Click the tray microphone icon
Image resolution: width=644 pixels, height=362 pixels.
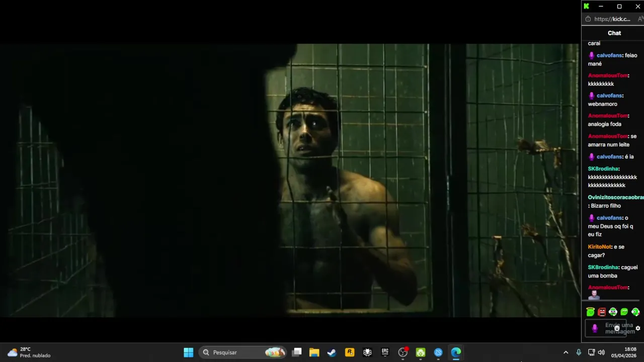click(579, 352)
